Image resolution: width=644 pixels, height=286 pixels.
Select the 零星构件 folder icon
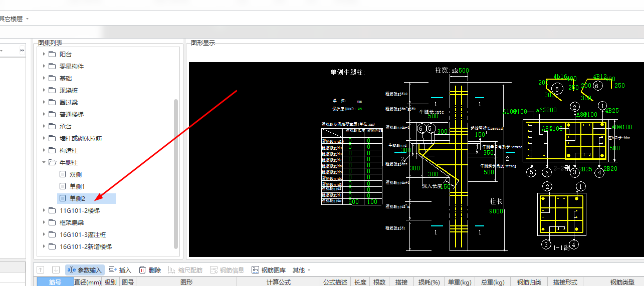52,66
